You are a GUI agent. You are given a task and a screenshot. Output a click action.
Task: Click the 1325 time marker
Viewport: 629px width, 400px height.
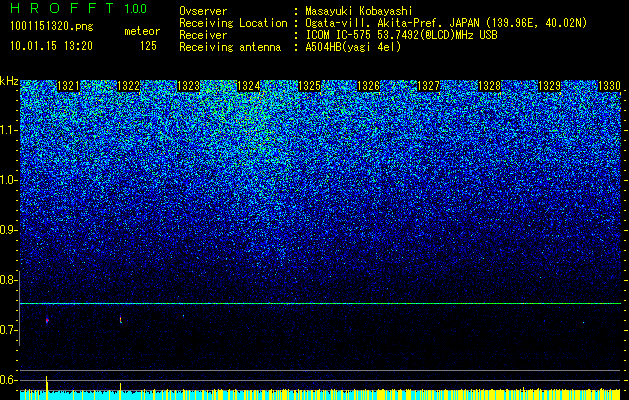(309, 86)
